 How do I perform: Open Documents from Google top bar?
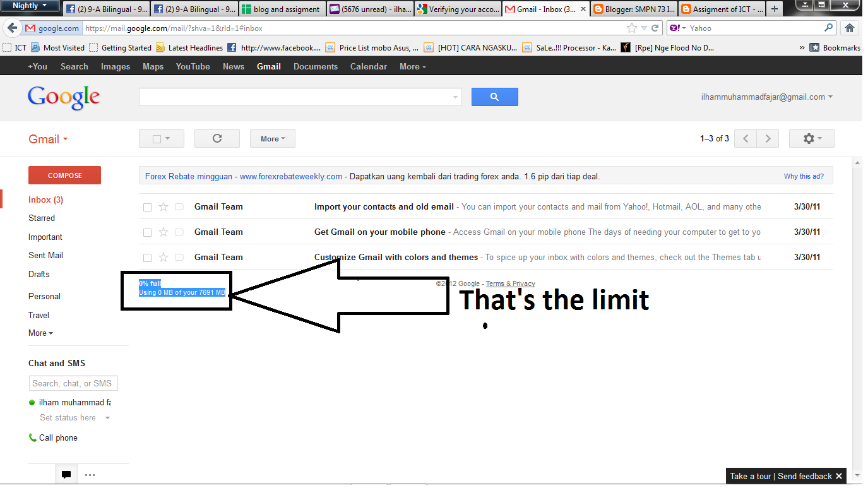[316, 66]
